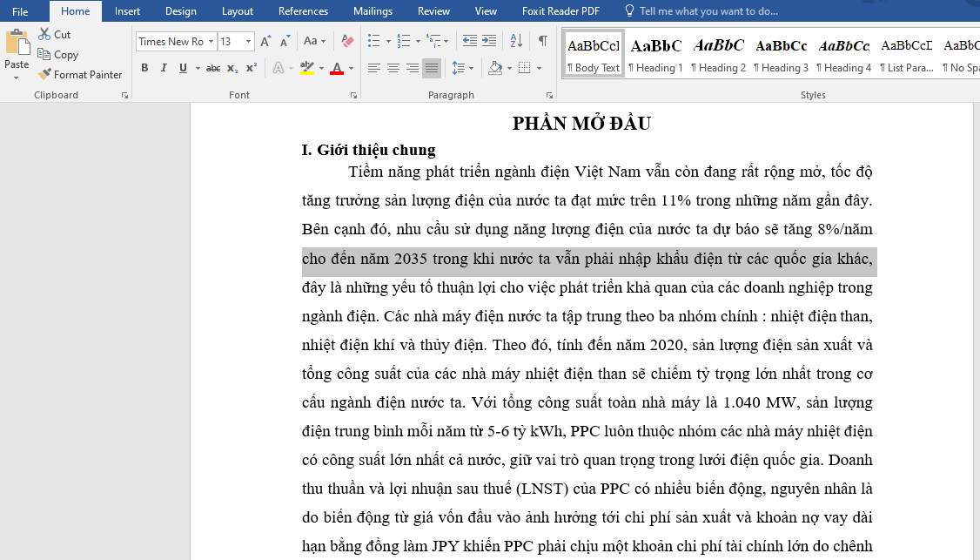980x560 pixels.
Task: Open Change Case dropdown
Action: point(314,41)
